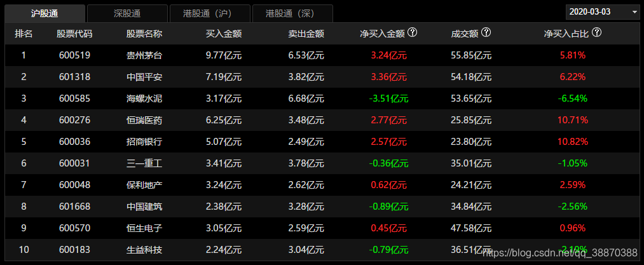Click net buy value 3.36亿元
Screen dimensions: 644x265
pyautogui.click(x=388, y=77)
